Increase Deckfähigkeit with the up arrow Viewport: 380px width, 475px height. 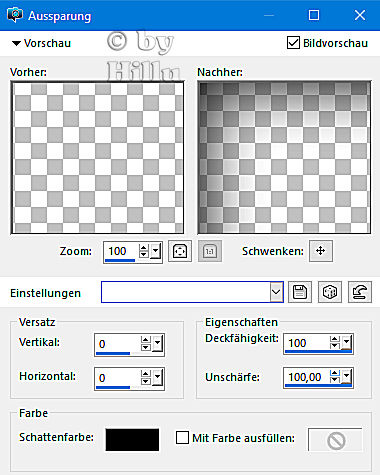click(335, 339)
